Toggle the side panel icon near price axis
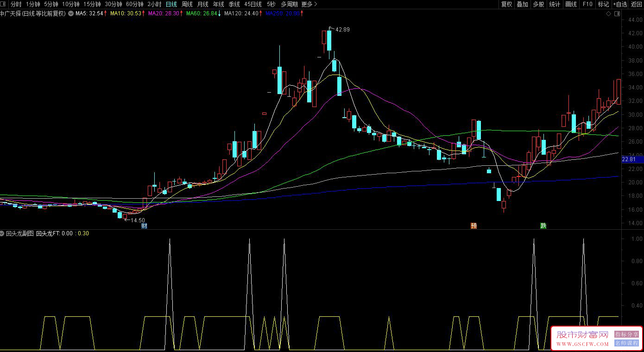644x352 pixels. point(616,14)
